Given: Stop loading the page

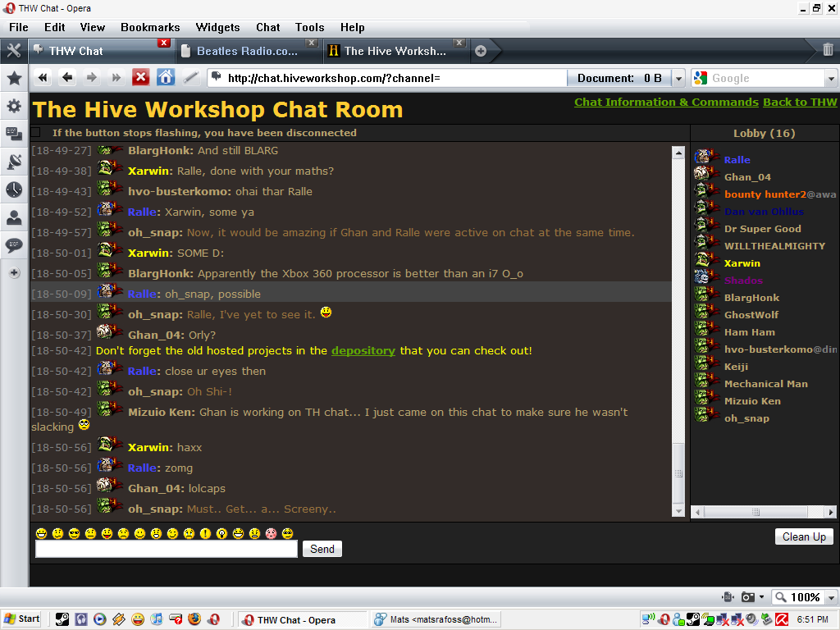Looking at the screenshot, I should click(141, 78).
